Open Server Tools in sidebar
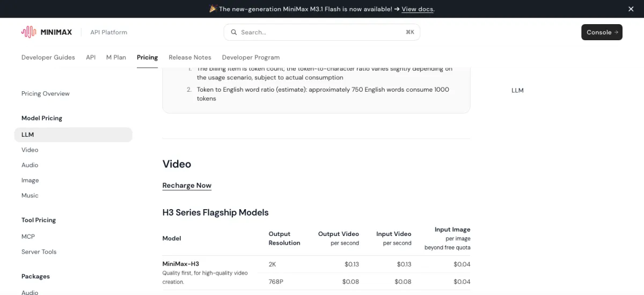Image resolution: width=644 pixels, height=295 pixels. [39, 252]
